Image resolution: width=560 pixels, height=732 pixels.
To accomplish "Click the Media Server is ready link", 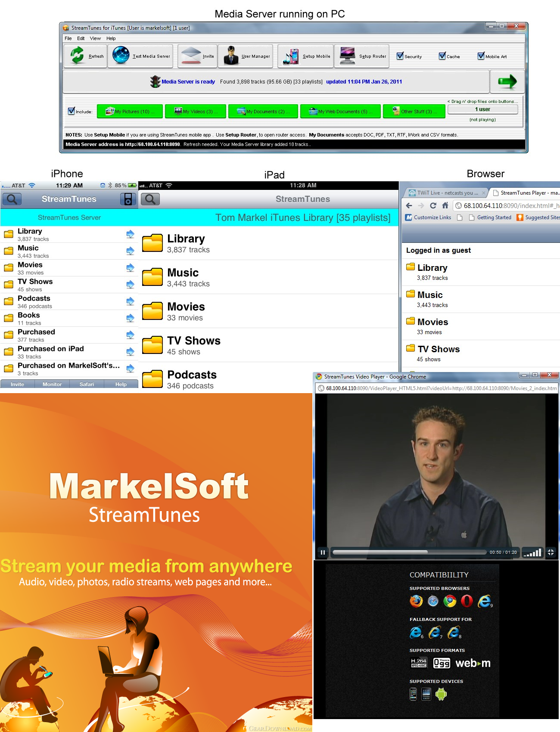I will [188, 81].
